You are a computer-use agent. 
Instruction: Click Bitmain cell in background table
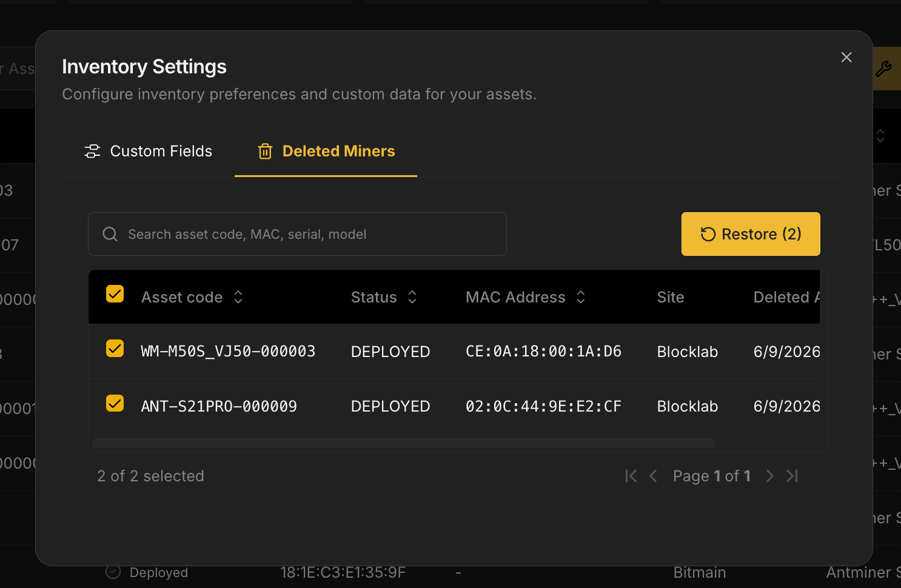click(x=700, y=573)
